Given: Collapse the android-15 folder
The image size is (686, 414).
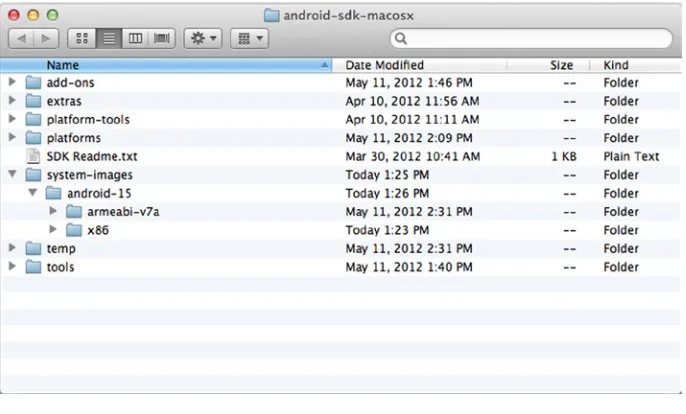Looking at the screenshot, I should [x=33, y=193].
